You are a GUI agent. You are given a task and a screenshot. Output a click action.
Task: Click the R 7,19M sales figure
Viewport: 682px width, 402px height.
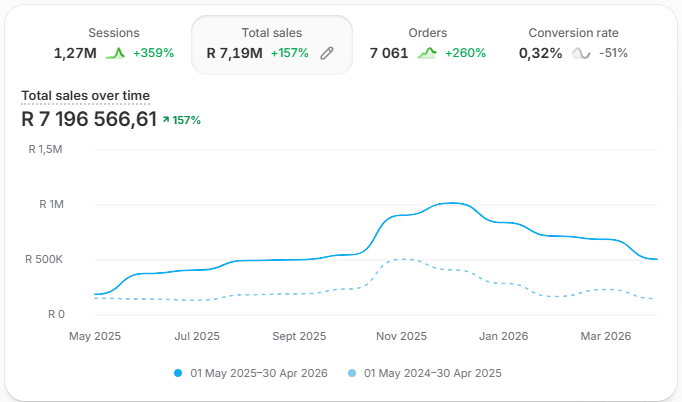(234, 53)
